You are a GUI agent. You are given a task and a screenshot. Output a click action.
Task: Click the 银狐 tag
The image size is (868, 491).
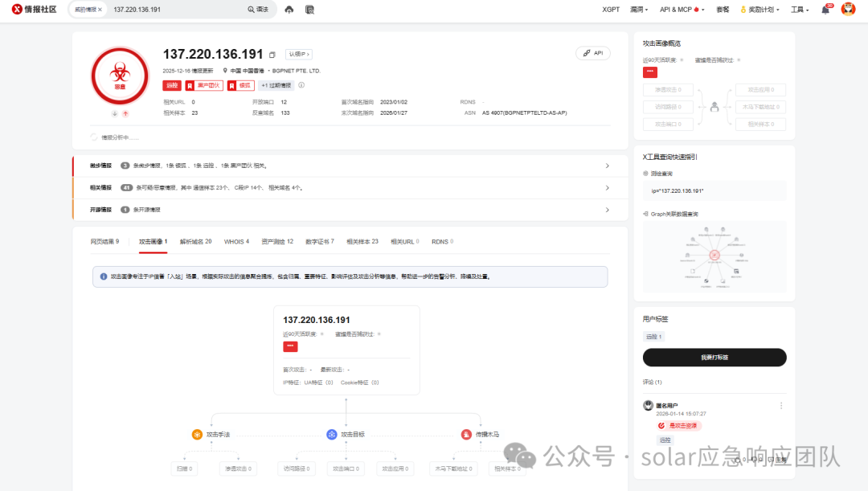click(x=241, y=85)
